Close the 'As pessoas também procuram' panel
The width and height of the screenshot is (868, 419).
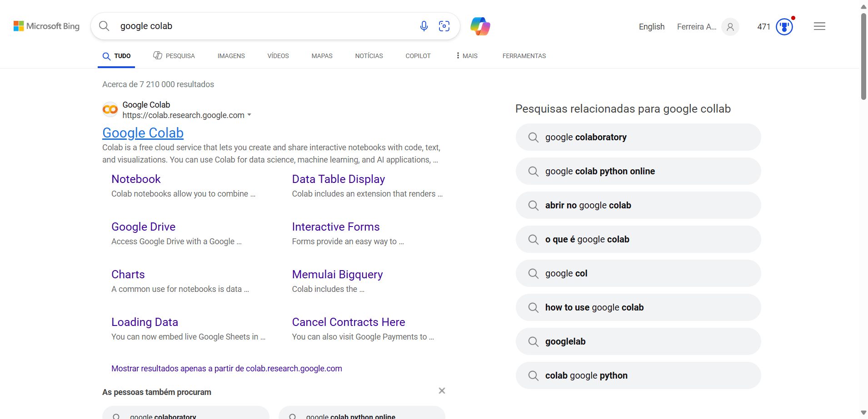click(x=442, y=391)
